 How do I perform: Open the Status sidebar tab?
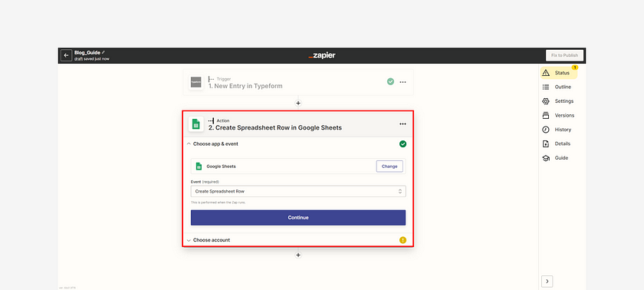[559, 73]
